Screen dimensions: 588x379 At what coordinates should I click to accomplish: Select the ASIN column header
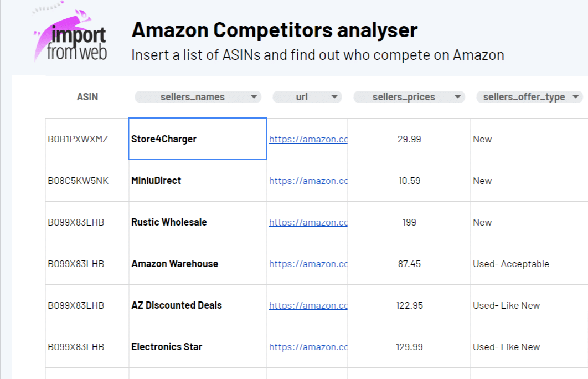87,97
